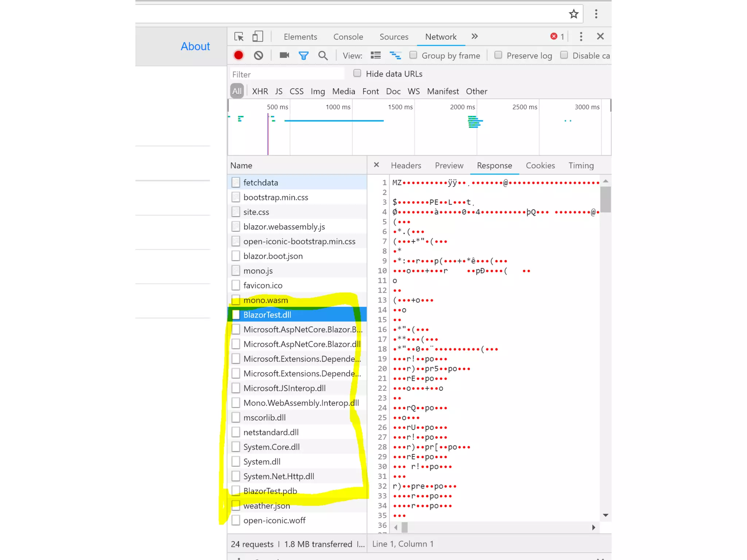This screenshot has width=747, height=560.
Task: Check Hide data URLs option
Action: 357,73
